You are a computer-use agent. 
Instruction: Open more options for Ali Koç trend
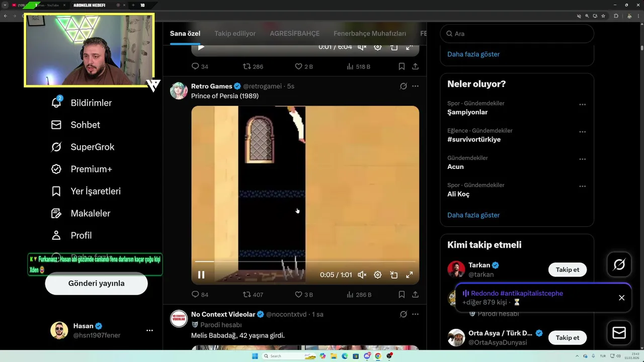point(582,186)
